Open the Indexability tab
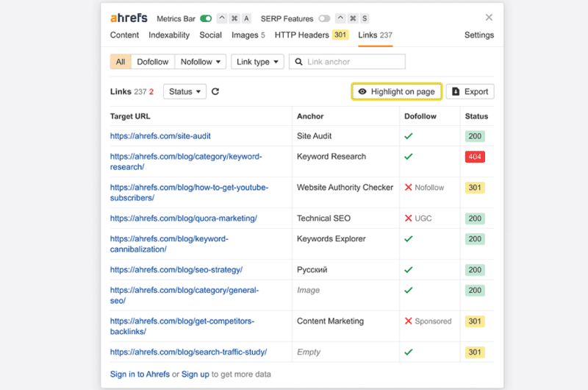This screenshot has width=588, height=390. 169,35
